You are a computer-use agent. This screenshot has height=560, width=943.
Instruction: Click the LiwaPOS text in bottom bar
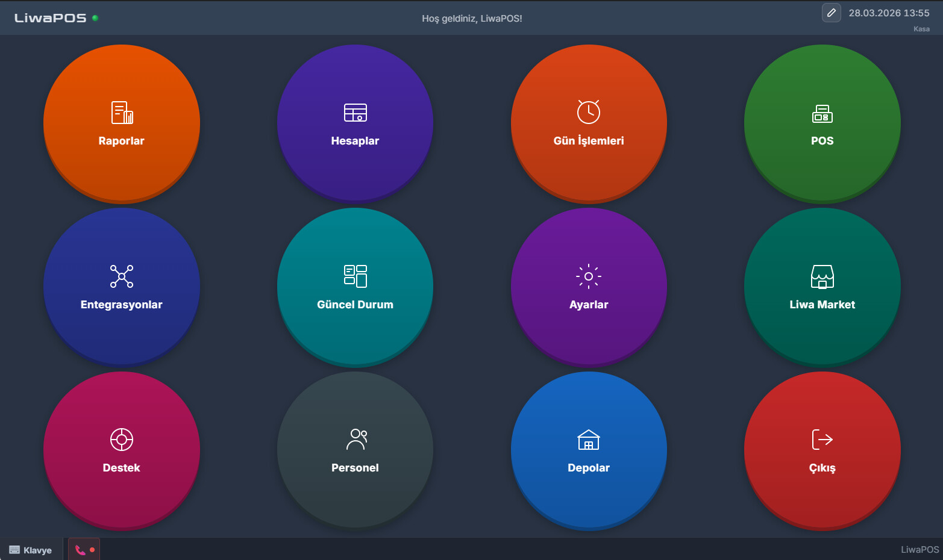919,550
